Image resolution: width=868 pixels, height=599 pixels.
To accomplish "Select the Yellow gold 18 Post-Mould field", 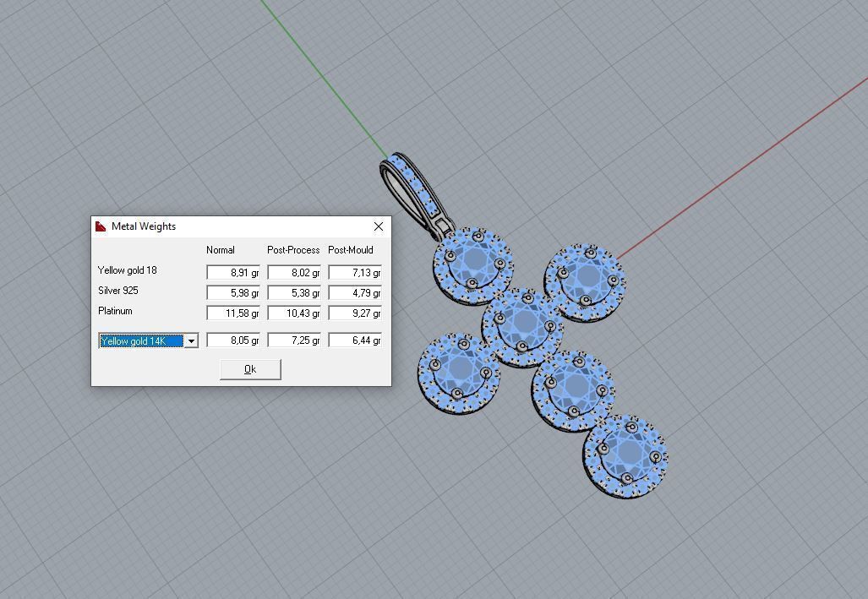I will 355,272.
